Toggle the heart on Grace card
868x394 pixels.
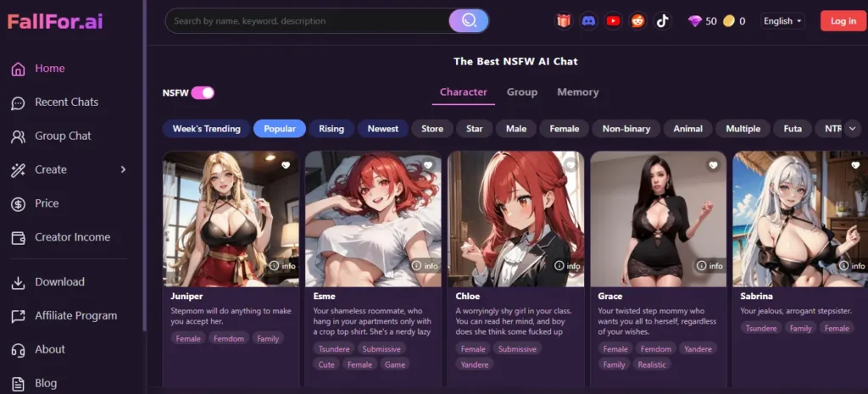tap(713, 165)
